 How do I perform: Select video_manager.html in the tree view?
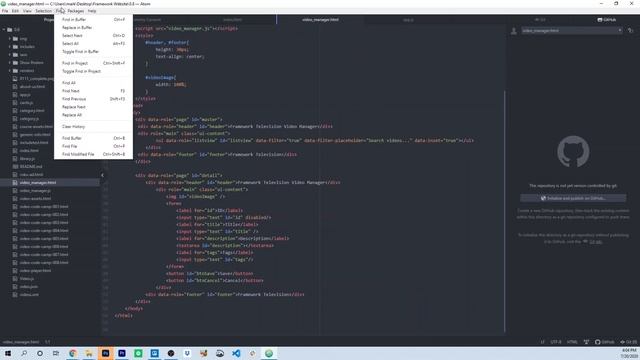pos(38,183)
